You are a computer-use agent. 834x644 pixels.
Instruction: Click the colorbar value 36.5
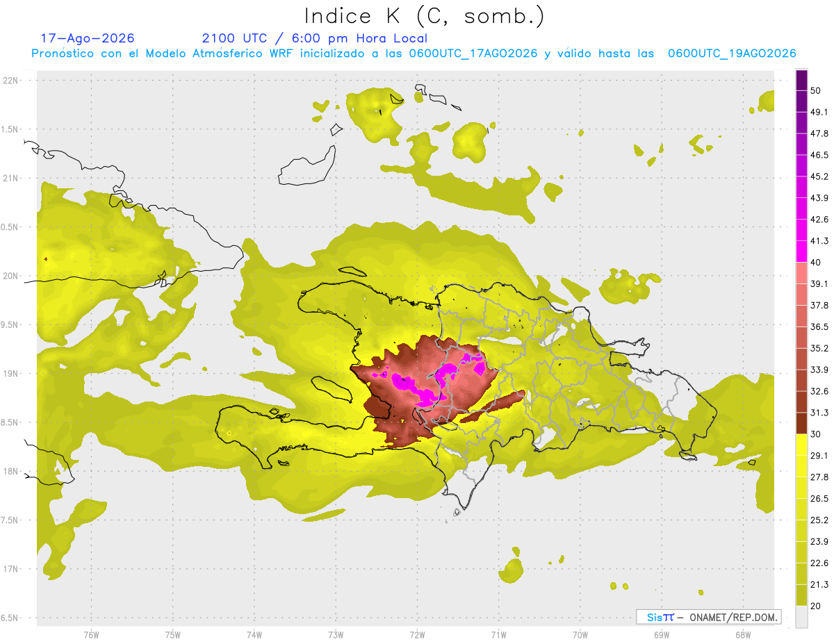[x=819, y=327]
